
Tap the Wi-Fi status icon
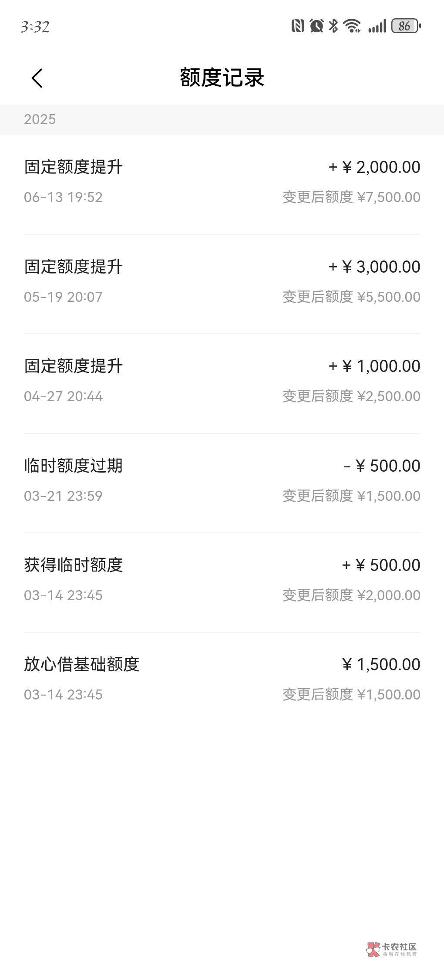[x=352, y=26]
